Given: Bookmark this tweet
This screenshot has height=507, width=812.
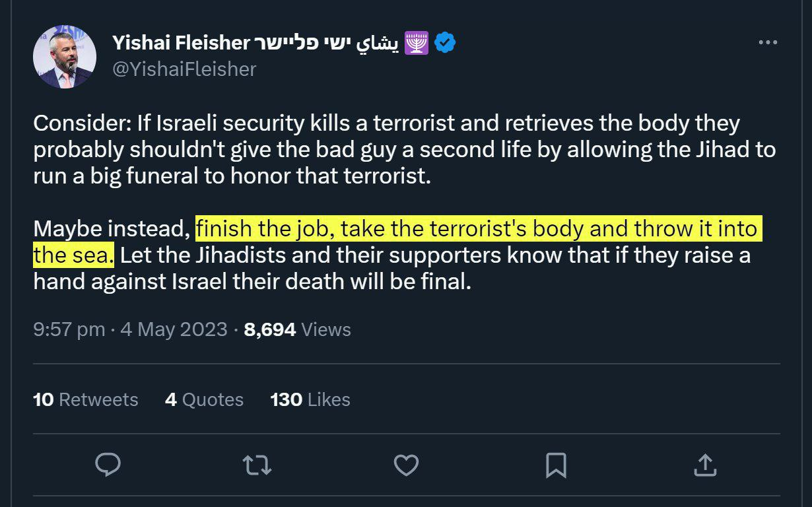Looking at the screenshot, I should (556, 465).
